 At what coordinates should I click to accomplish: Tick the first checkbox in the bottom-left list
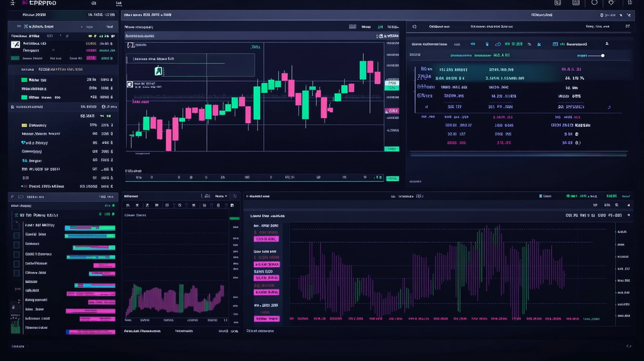tap(17, 226)
